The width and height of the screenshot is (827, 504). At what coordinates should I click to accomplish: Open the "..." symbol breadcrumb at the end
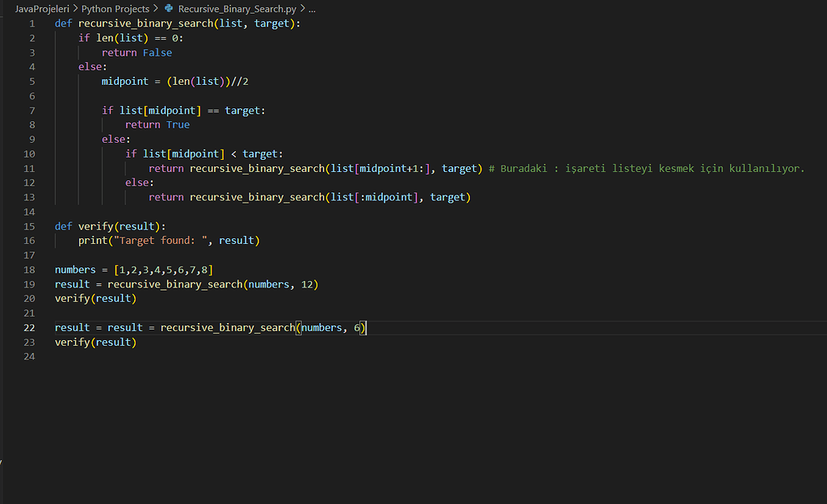(x=310, y=9)
